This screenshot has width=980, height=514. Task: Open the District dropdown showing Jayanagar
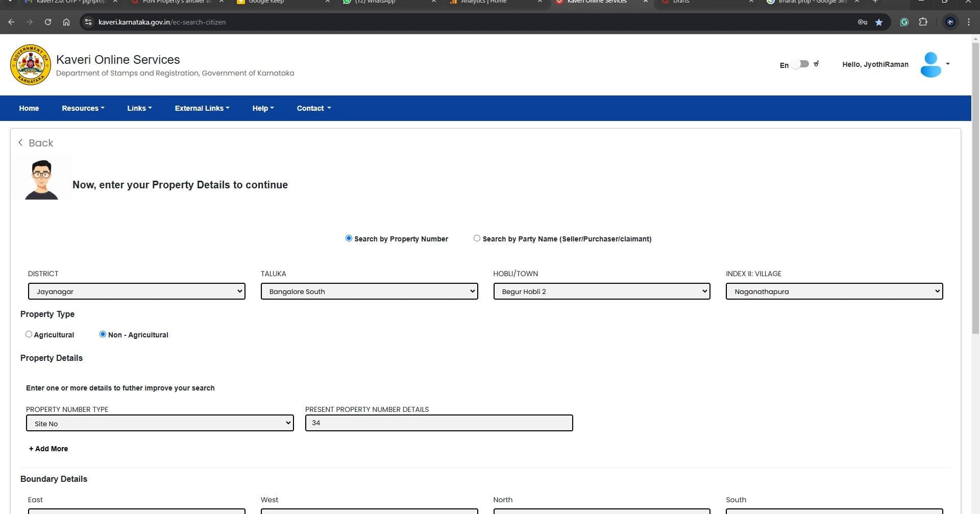136,291
